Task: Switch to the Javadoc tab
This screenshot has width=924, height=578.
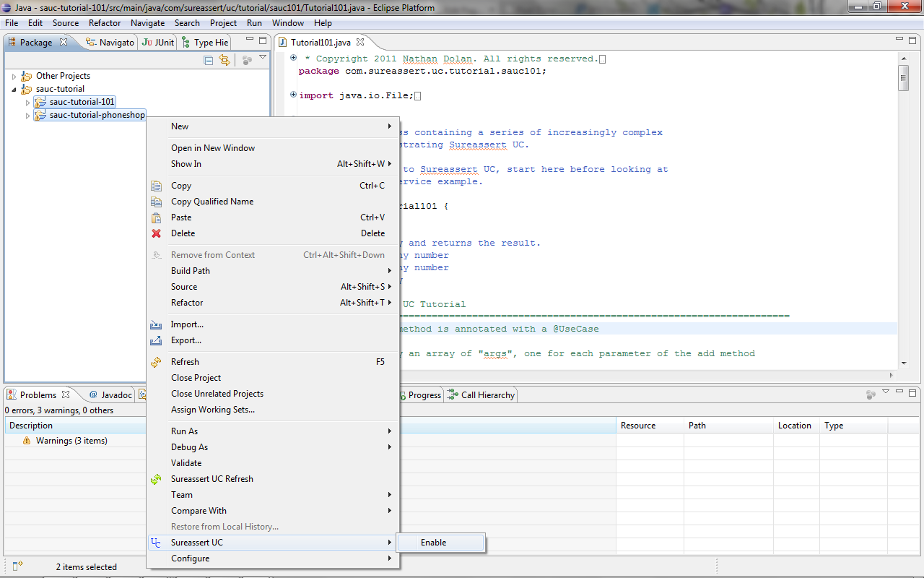Action: 111,395
